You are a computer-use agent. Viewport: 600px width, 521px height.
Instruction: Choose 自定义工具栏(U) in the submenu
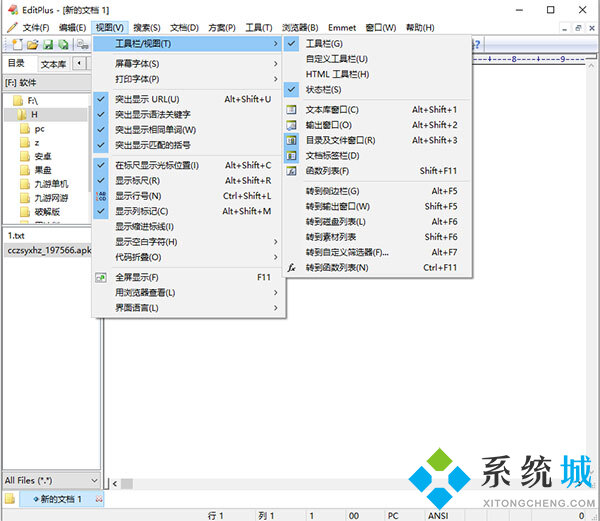(x=377, y=59)
